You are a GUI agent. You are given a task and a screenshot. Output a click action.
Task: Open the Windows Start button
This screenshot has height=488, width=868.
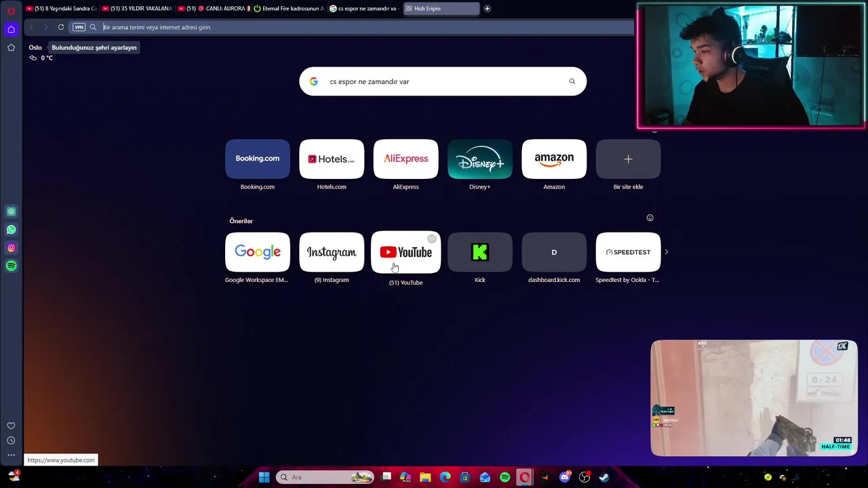coord(264,477)
